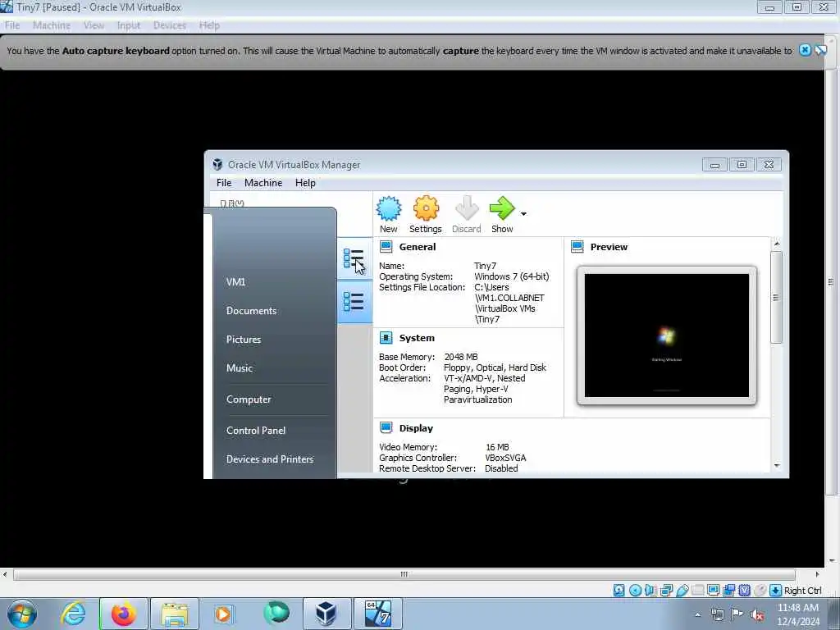Click the second list-view tools icon
840x630 pixels.
point(354,302)
